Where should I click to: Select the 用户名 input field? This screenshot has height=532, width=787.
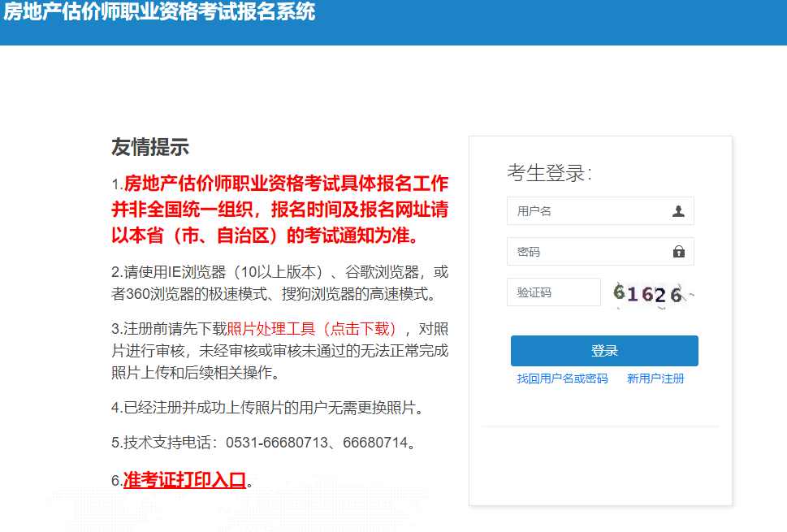585,210
